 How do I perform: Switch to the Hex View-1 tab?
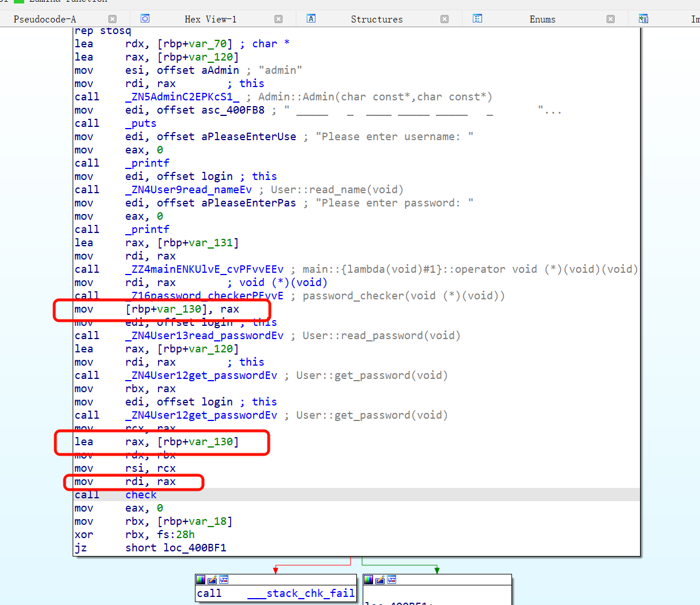(x=210, y=19)
